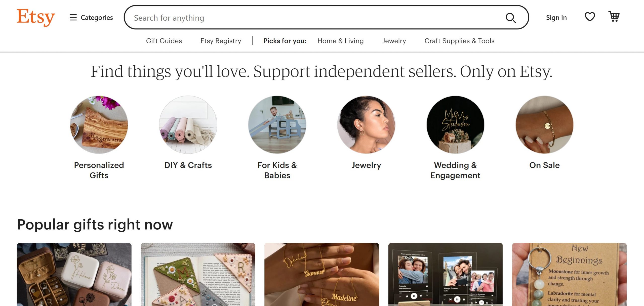Go to Home & Living picks
The height and width of the screenshot is (306, 644).
pos(340,41)
